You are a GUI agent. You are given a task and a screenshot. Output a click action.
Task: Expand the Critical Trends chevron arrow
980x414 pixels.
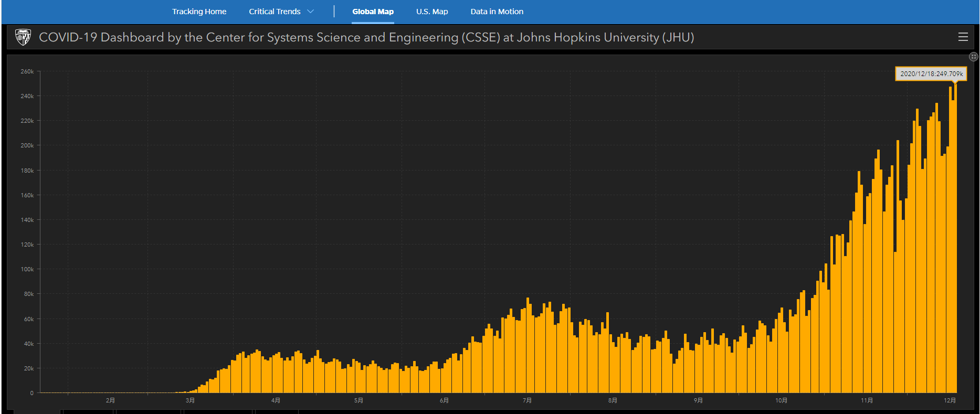tap(310, 12)
